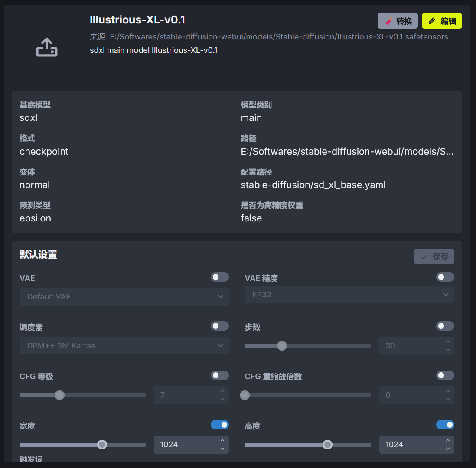Viewport: 476px width, 468px height.
Task: Turn on the 调度器 scheduler toggle
Action: pyautogui.click(x=219, y=326)
